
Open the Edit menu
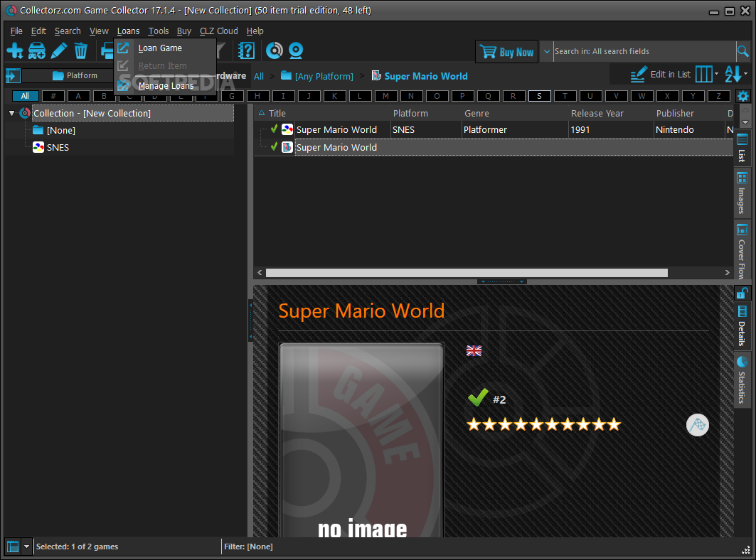[38, 31]
